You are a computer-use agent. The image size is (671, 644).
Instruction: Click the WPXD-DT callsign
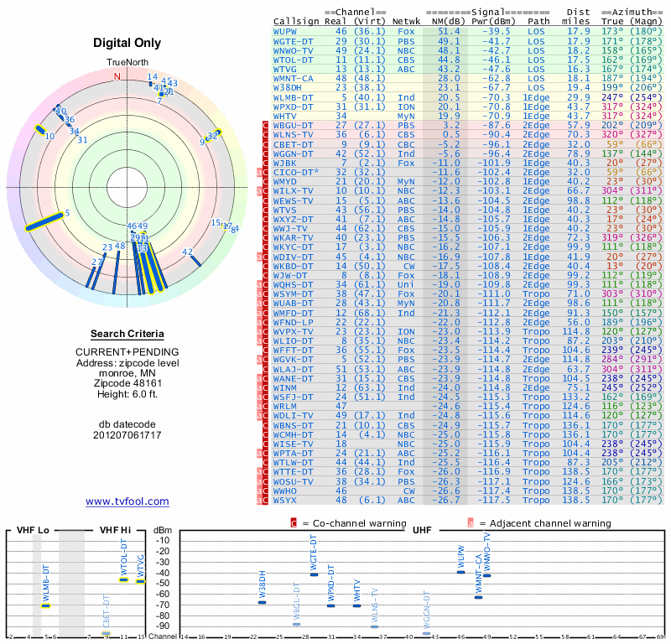293,107
